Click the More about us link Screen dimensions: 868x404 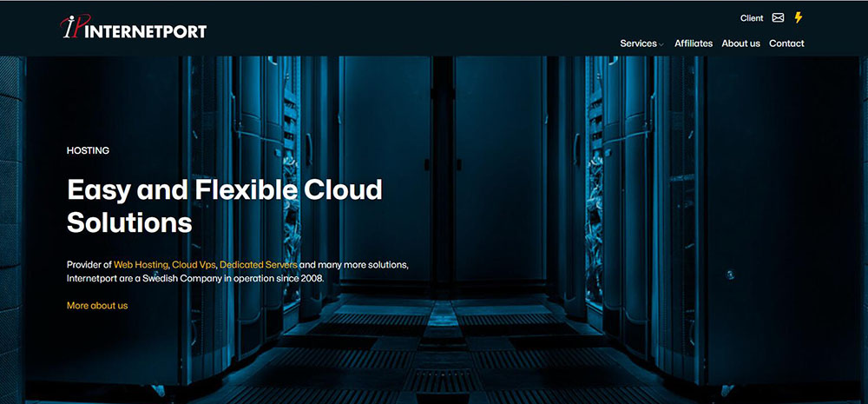(x=97, y=306)
